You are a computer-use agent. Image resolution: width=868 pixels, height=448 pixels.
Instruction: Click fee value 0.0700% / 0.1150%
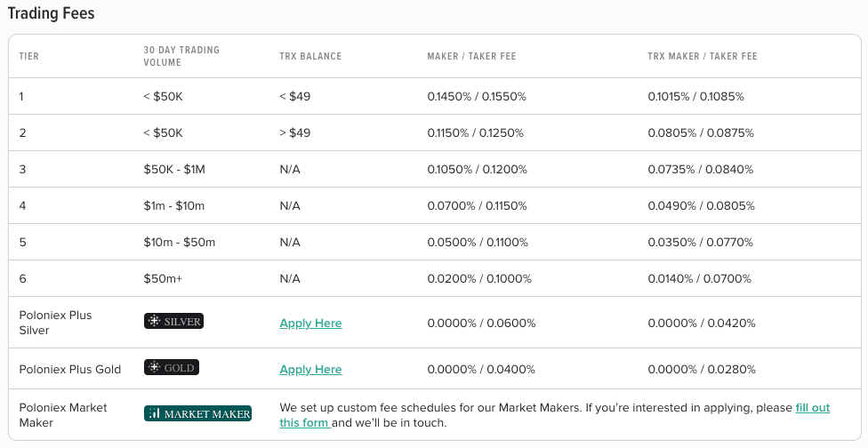478,205
